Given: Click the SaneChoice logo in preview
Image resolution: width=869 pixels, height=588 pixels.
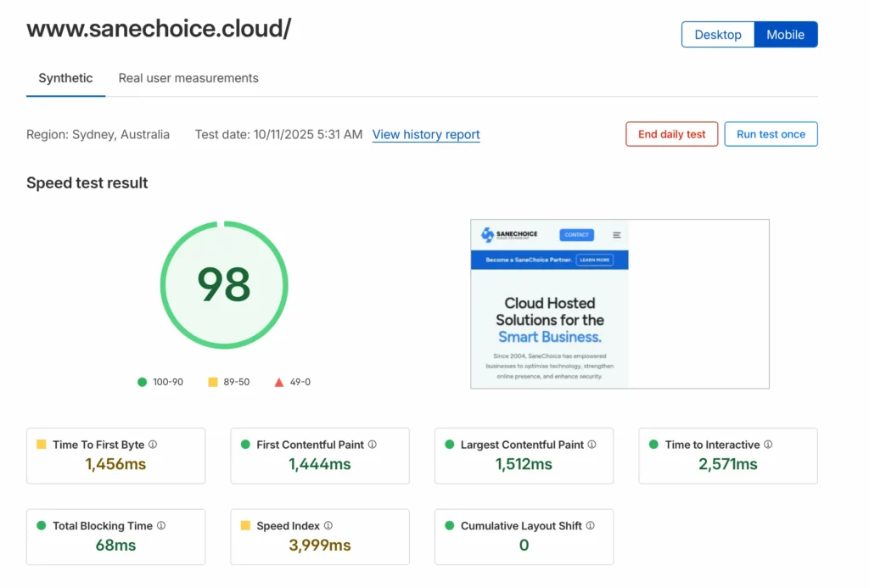Looking at the screenshot, I should pyautogui.click(x=509, y=235).
